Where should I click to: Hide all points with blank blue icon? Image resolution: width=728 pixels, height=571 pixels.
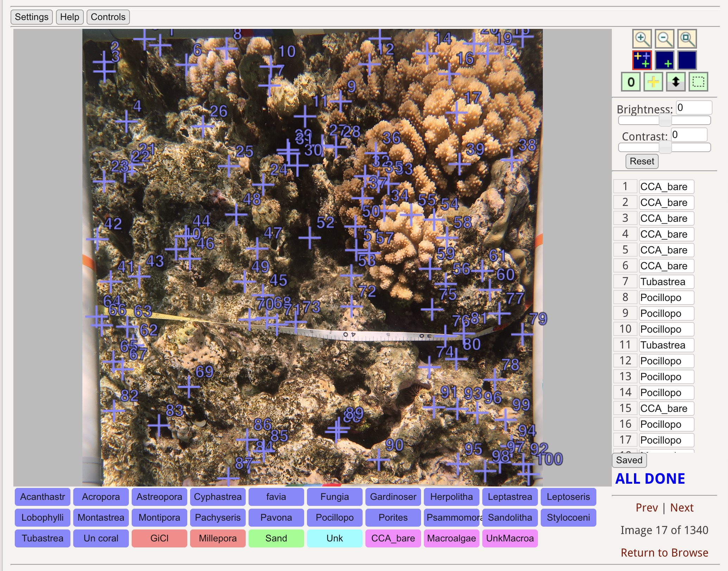pos(687,60)
